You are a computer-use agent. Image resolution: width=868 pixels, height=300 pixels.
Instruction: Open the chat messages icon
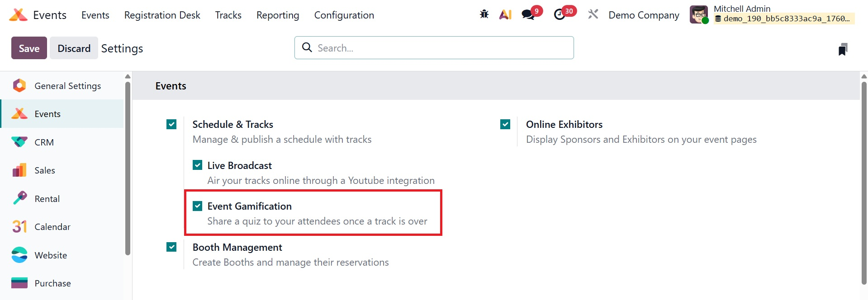(528, 14)
